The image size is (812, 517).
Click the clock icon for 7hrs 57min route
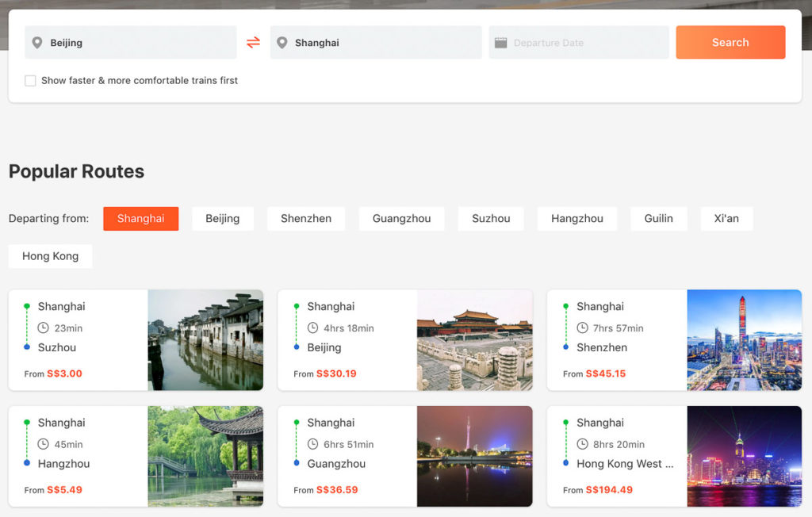[583, 328]
